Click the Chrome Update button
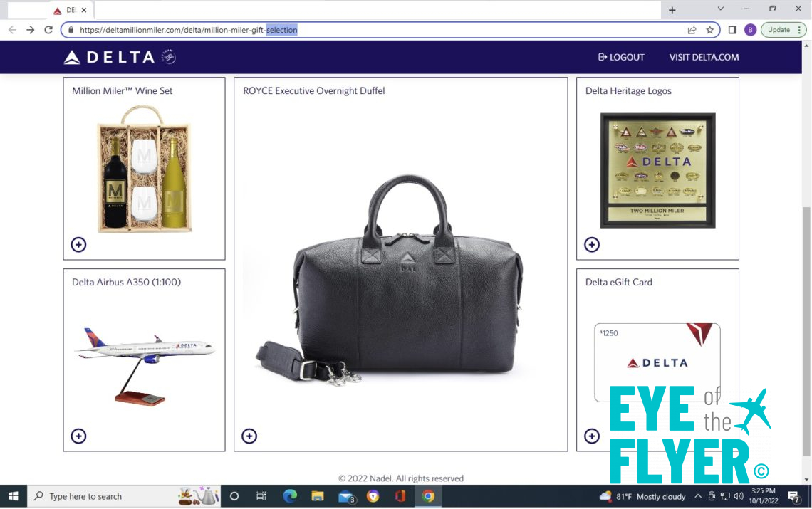The width and height of the screenshot is (812, 509). click(784, 30)
